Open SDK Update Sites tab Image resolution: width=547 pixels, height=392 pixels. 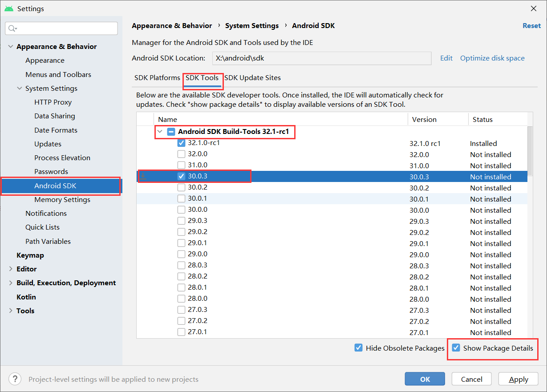(252, 77)
